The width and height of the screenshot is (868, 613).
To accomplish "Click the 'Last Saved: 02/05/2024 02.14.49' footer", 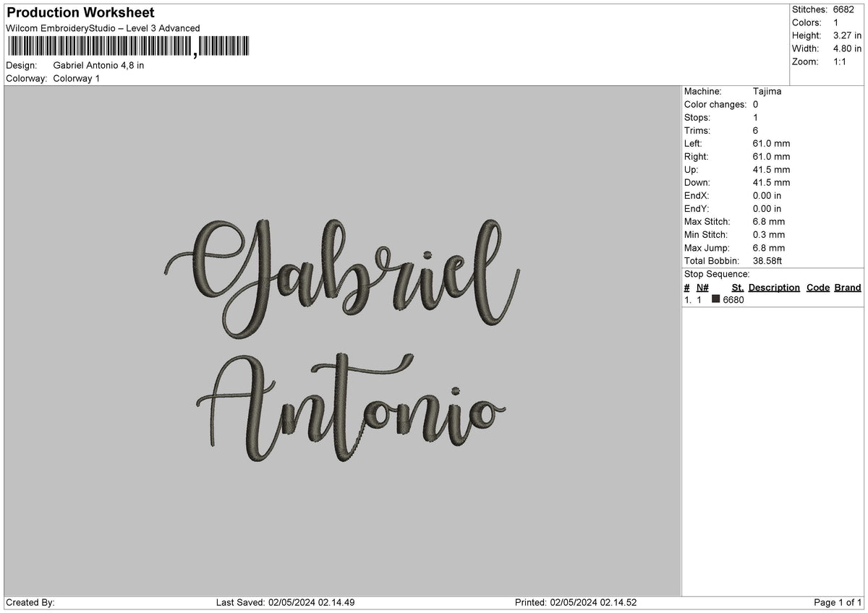I will pyautogui.click(x=285, y=602).
